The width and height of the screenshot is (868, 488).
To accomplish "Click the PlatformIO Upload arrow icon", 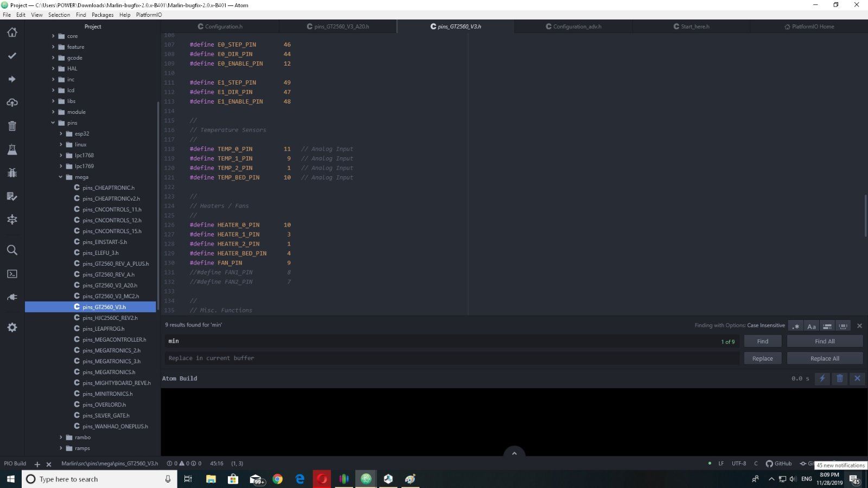I will tap(12, 79).
